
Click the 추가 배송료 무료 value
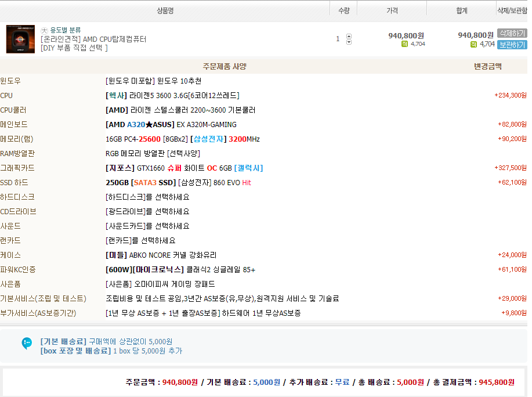[x=342, y=382]
